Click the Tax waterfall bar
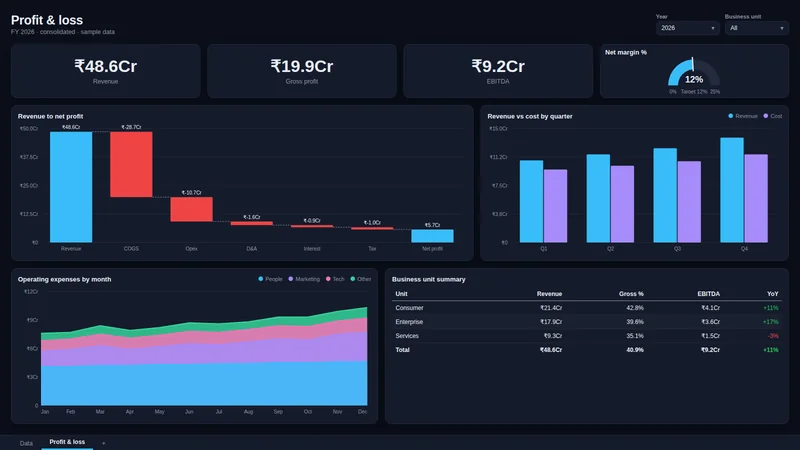This screenshot has height=450, width=800. coord(372,228)
